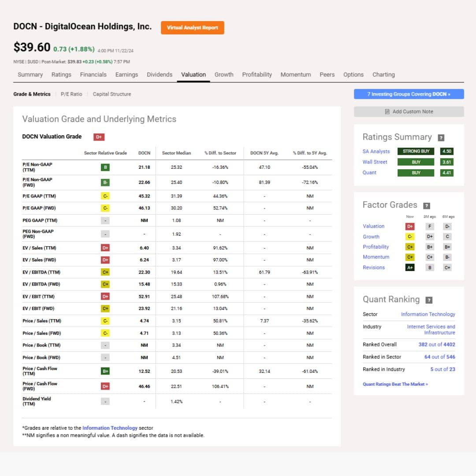Click the C- Growth factor grade under Now

(x=410, y=237)
